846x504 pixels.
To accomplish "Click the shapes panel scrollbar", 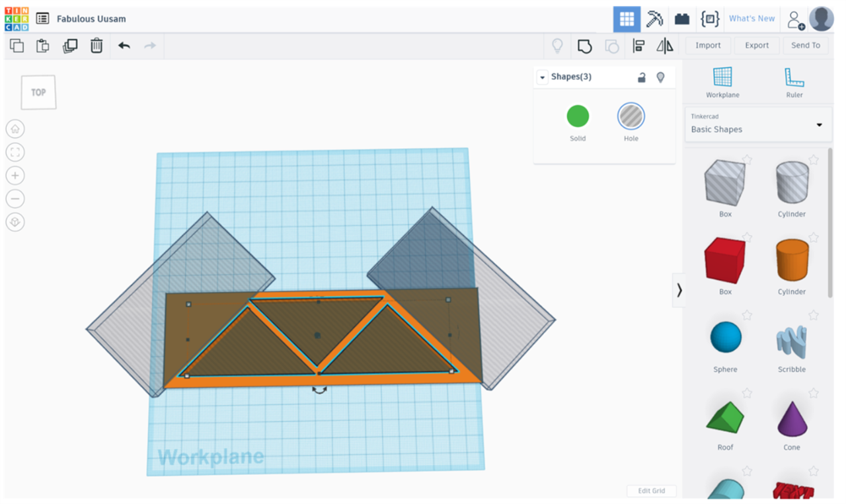I will 830,223.
